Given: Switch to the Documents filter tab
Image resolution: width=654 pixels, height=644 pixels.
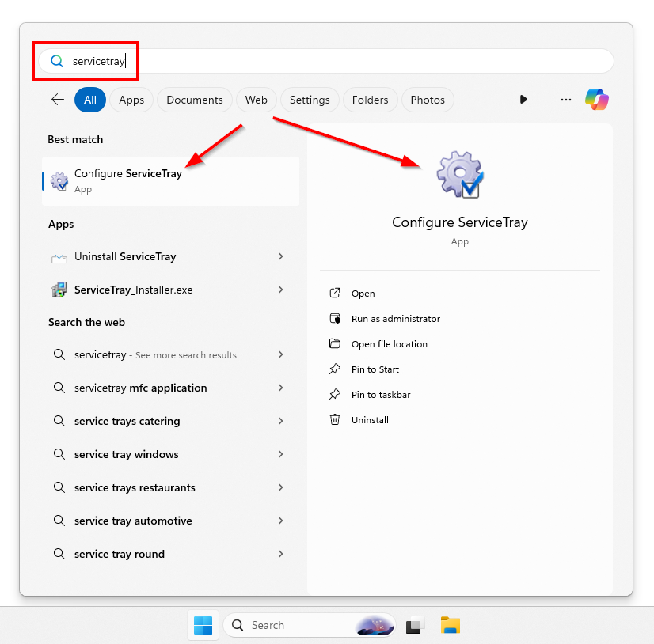Looking at the screenshot, I should [194, 100].
